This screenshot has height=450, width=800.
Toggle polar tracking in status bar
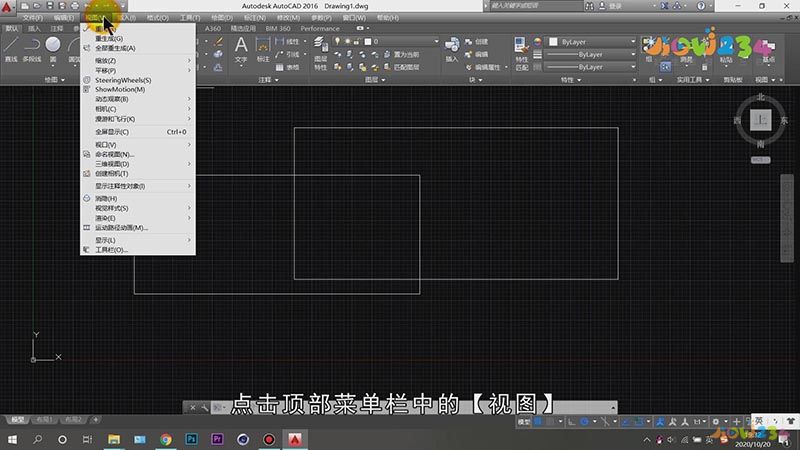585,421
